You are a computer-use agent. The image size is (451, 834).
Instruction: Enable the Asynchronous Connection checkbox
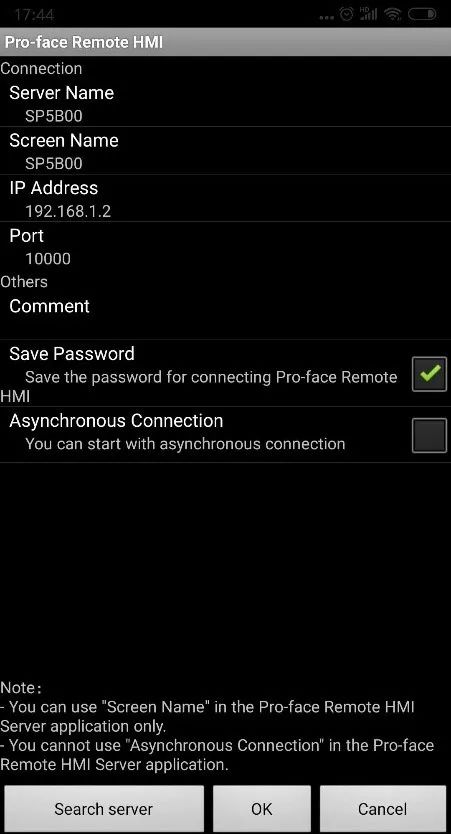(429, 436)
